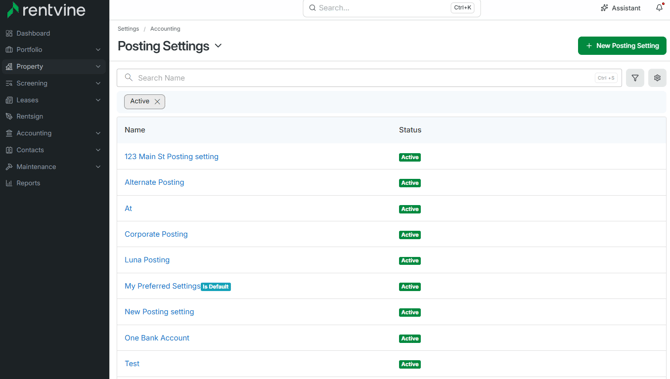Click Active status of Test row
The image size is (670, 379).
(x=410, y=364)
